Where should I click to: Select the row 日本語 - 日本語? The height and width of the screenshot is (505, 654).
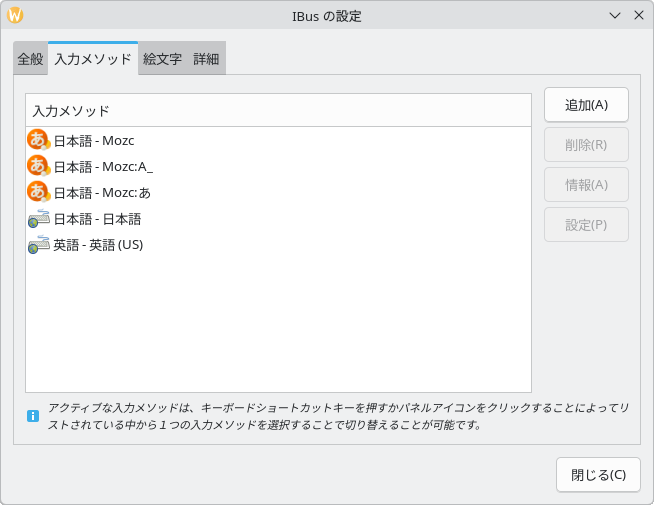tap(278, 219)
